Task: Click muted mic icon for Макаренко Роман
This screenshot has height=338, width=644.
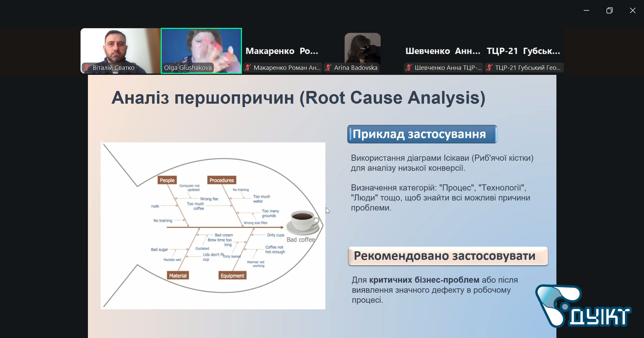Action: click(x=248, y=67)
